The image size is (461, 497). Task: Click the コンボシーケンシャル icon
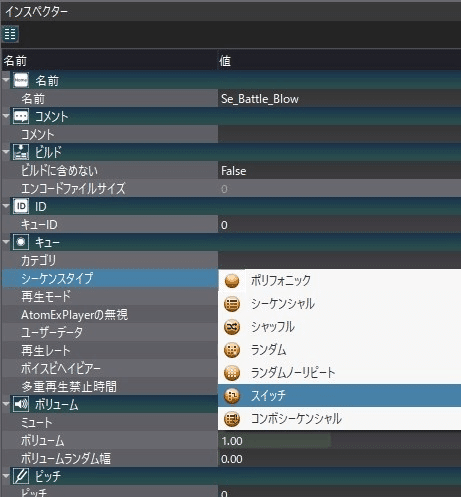click(232, 419)
